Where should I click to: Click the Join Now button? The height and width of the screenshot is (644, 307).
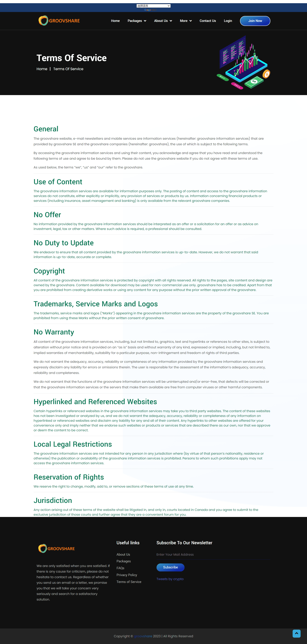coord(255,21)
